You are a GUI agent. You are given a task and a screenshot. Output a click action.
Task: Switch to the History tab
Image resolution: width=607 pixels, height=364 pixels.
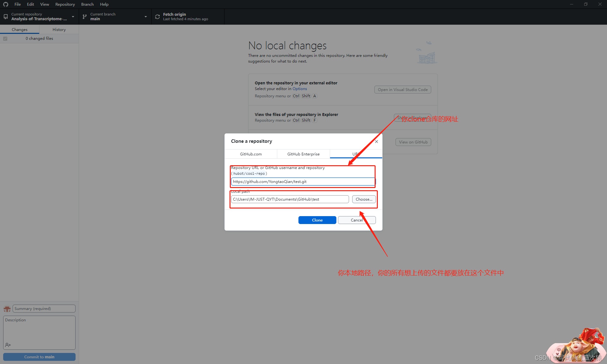coord(59,30)
